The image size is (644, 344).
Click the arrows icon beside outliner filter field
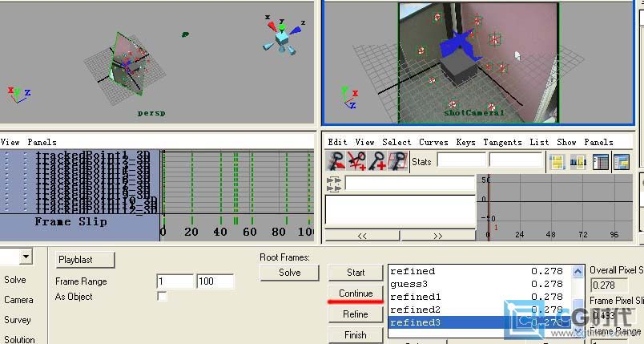[333, 184]
